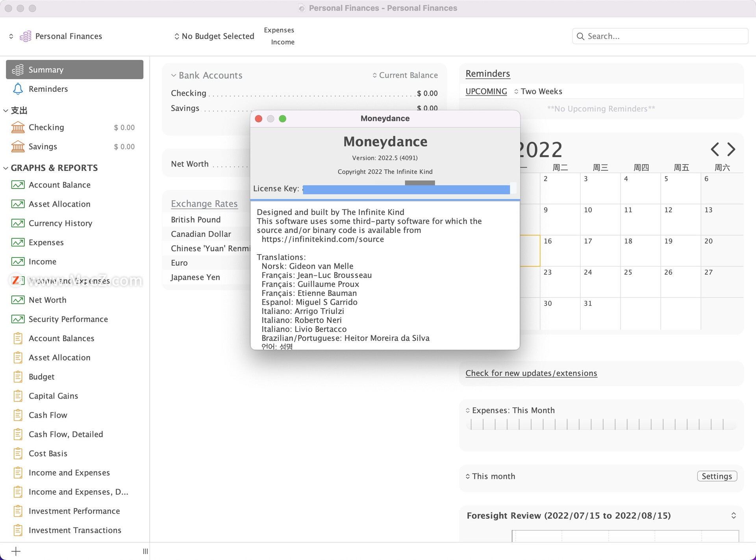
Task: Click the Income budget bar label
Action: (x=283, y=42)
